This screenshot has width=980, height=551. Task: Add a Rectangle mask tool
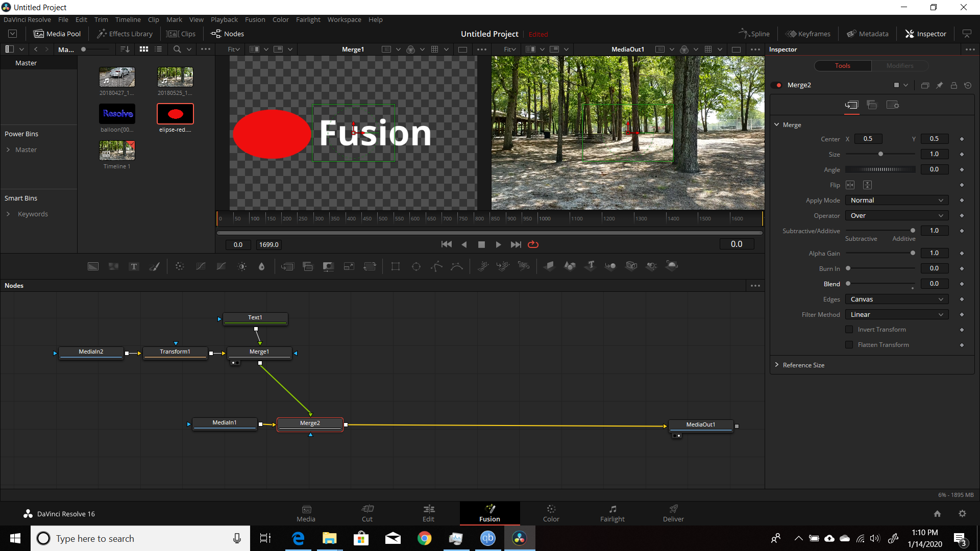pos(395,266)
